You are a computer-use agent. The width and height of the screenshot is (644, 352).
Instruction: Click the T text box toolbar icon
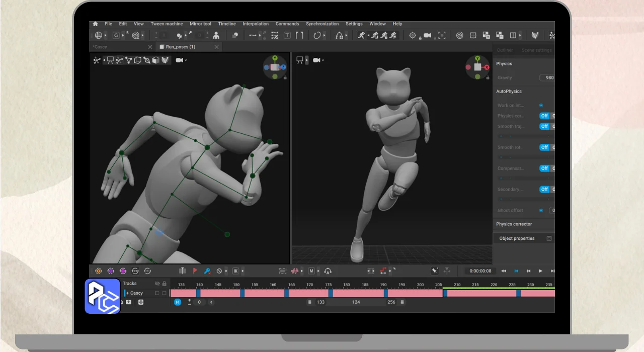tap(287, 36)
